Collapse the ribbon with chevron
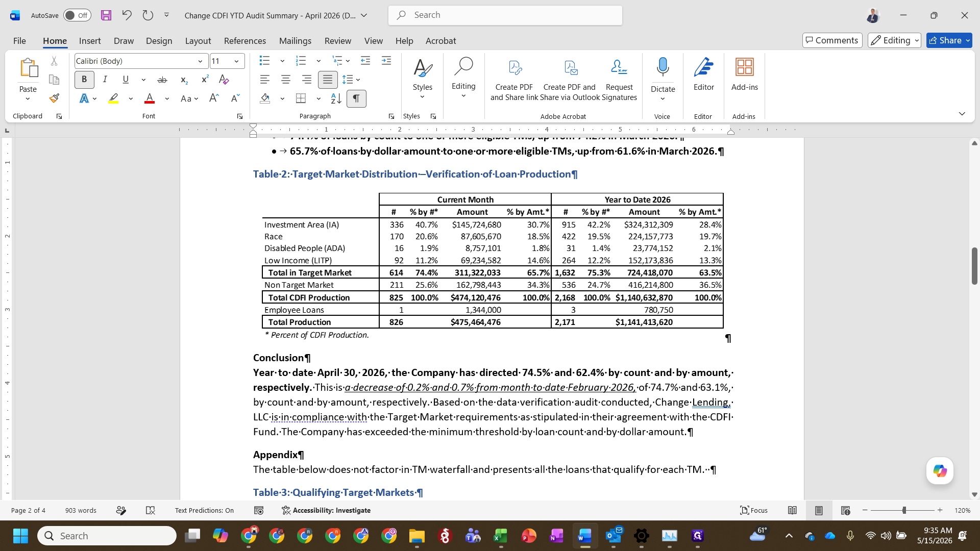980x551 pixels. (962, 114)
